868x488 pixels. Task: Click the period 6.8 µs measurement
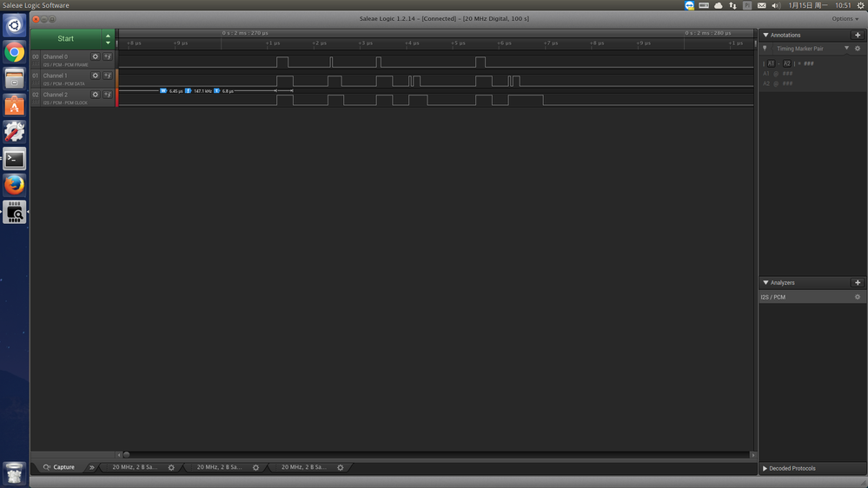tap(224, 90)
